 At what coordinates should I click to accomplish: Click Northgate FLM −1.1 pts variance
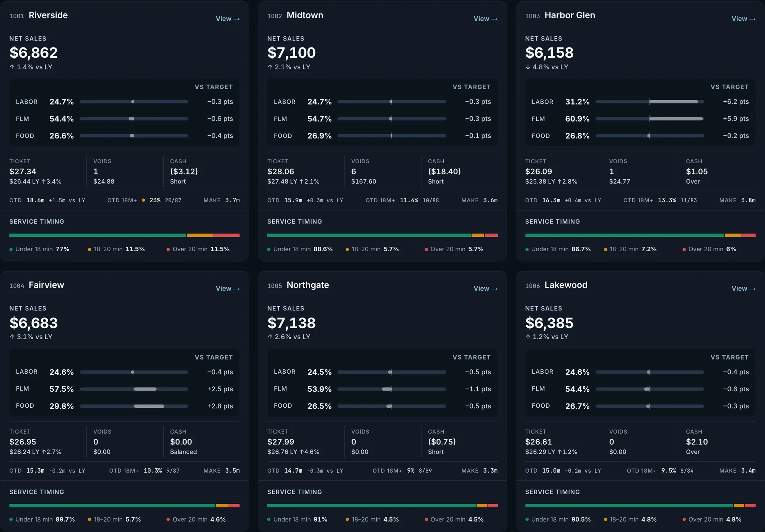point(478,389)
